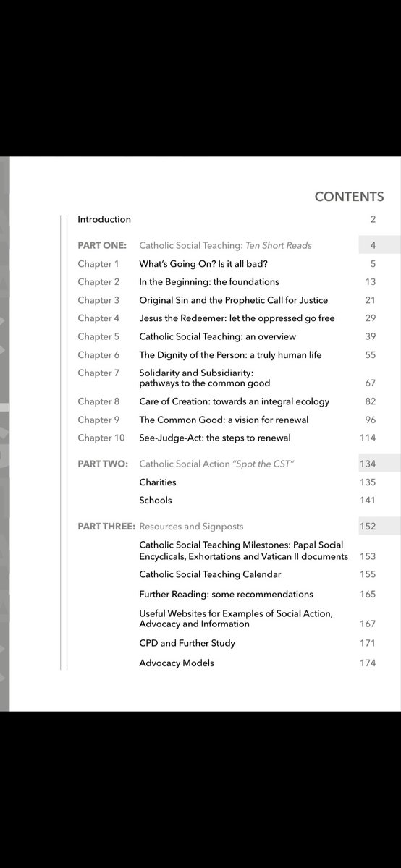Open The Dignity of the Person entry

230,355
